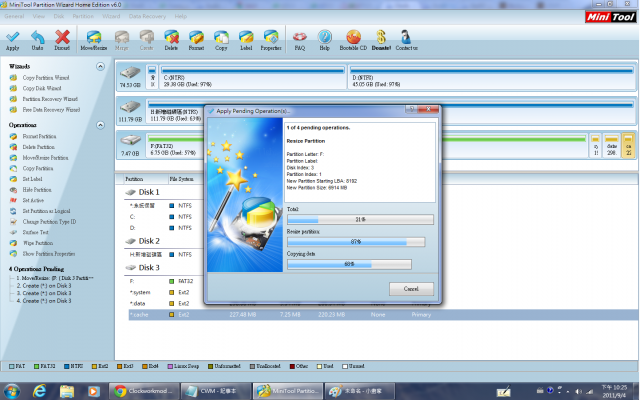Open the Wizard menu

coord(111,16)
